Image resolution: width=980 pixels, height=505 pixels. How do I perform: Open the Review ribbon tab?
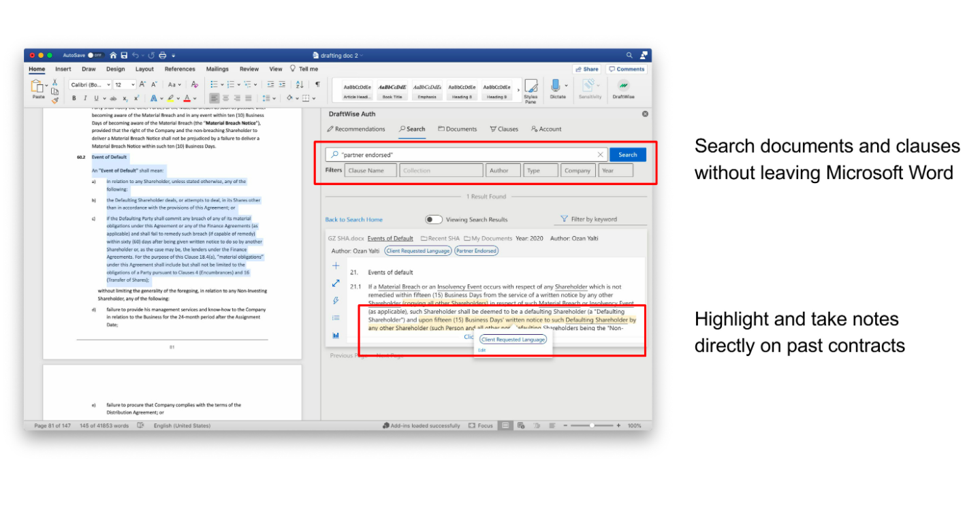pyautogui.click(x=249, y=69)
